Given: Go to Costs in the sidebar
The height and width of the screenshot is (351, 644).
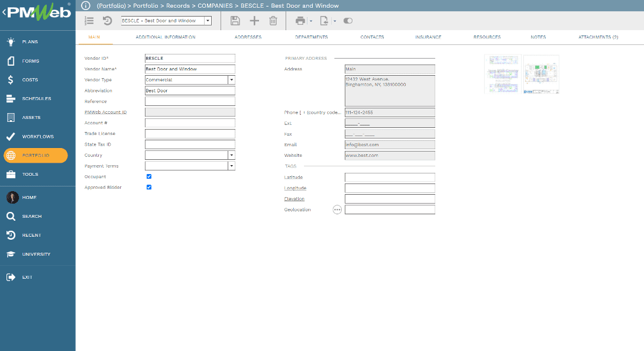Looking at the screenshot, I should (30, 80).
